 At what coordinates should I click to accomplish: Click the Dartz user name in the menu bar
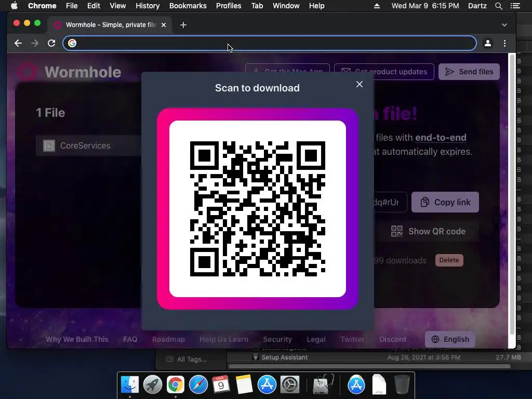[477, 6]
